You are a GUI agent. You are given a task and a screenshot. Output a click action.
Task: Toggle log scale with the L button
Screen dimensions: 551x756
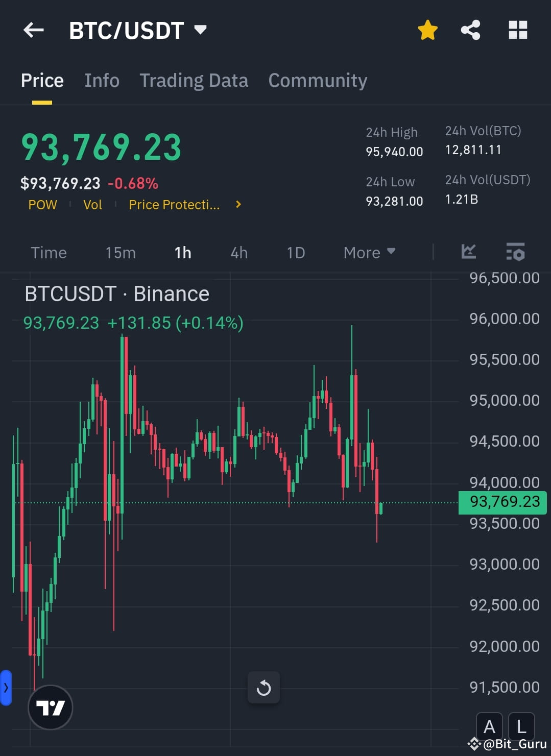[520, 726]
